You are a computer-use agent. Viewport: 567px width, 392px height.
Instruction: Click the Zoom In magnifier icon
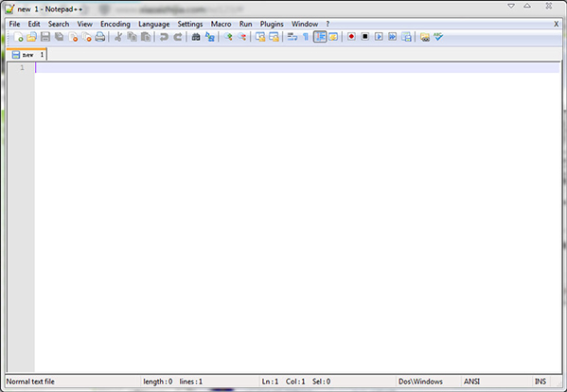point(228,37)
